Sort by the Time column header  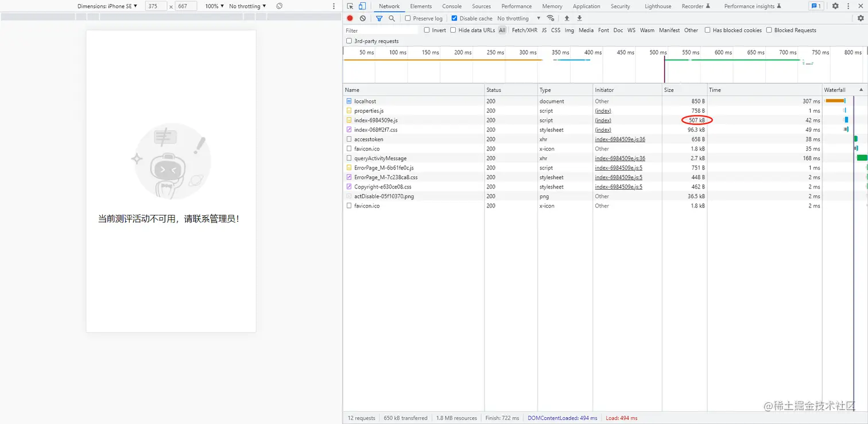click(765, 90)
